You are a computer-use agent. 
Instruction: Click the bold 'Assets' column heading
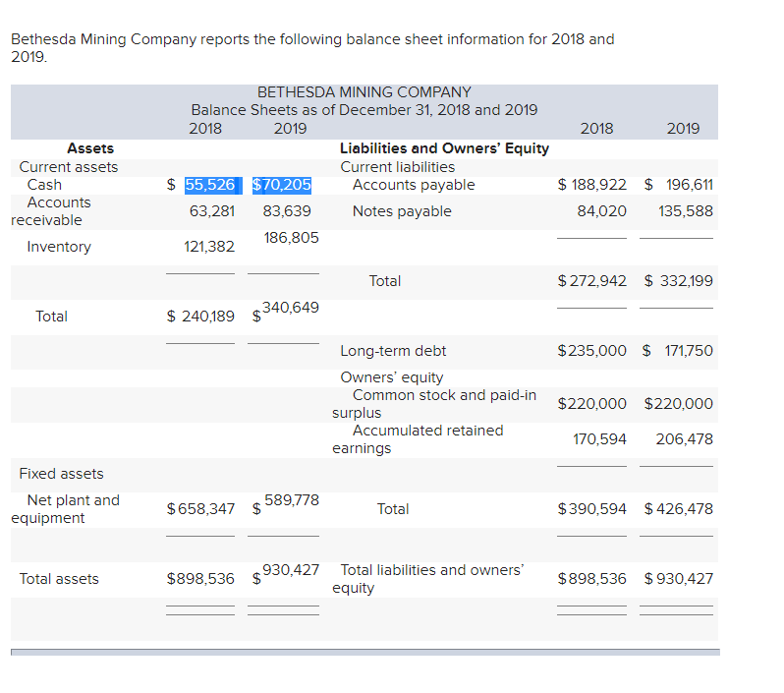[x=89, y=148]
